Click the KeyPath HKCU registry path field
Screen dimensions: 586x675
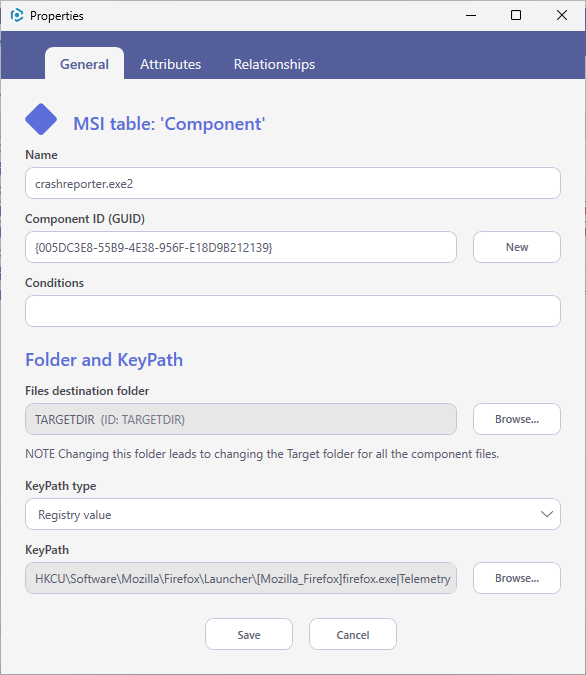(241, 578)
